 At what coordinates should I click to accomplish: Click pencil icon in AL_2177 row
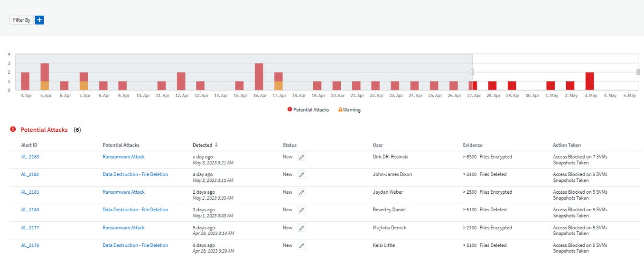[302, 228]
